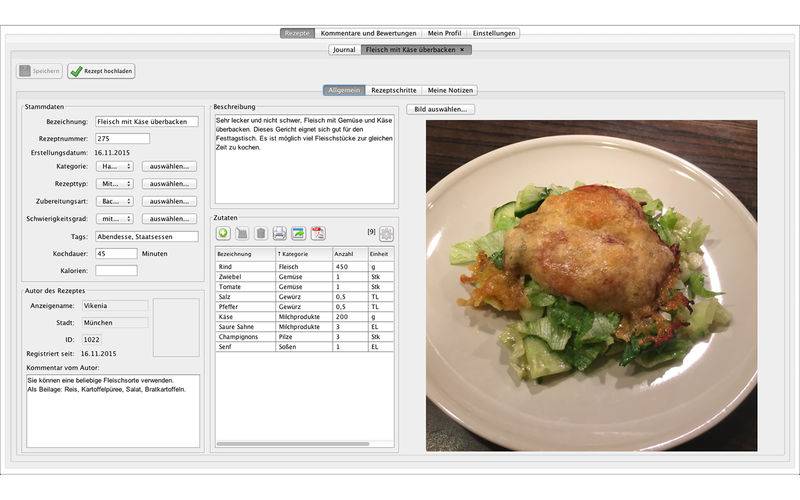Show the Meine Notizen sub-tab

450,90
